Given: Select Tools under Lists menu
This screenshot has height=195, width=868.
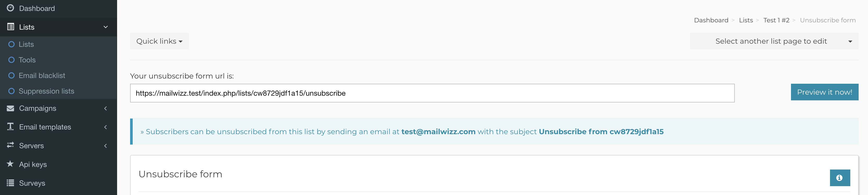Looking at the screenshot, I should pos(27,60).
